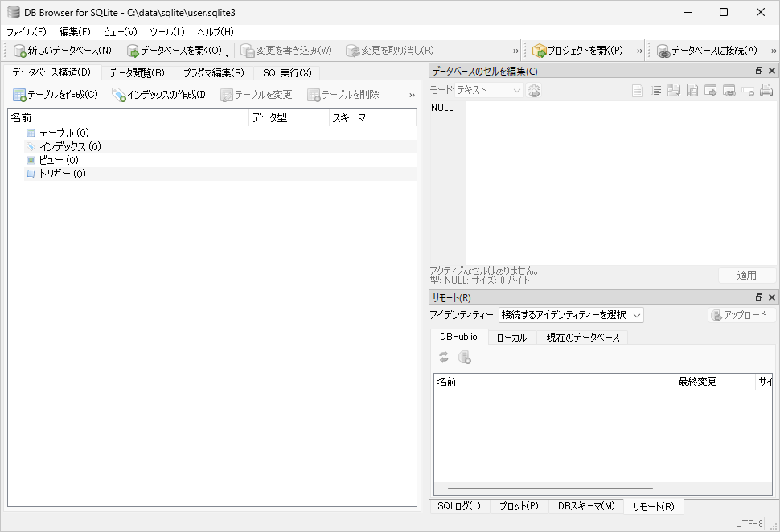Close the リモート dock panel
Screen dimensions: 780x532
(771, 298)
